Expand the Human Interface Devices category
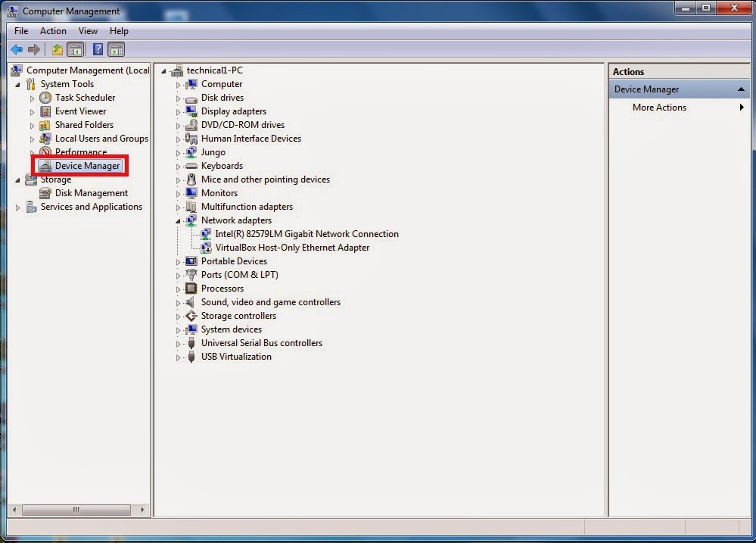The image size is (756, 543). click(178, 139)
